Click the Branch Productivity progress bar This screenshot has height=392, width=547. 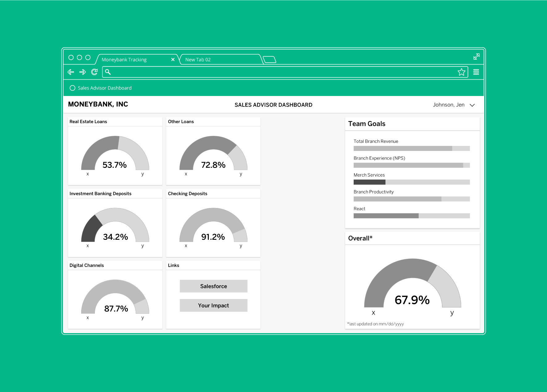(412, 199)
